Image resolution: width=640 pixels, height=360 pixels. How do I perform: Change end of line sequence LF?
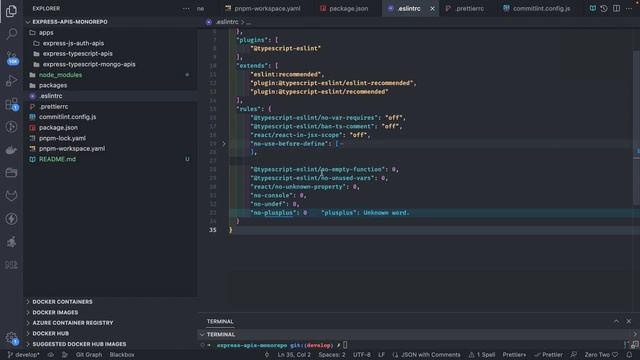381,355
